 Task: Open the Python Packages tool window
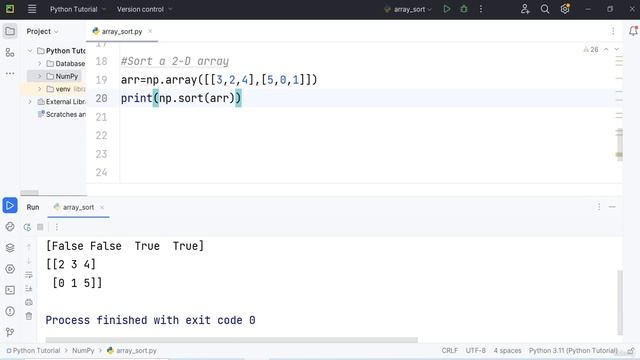(10, 248)
